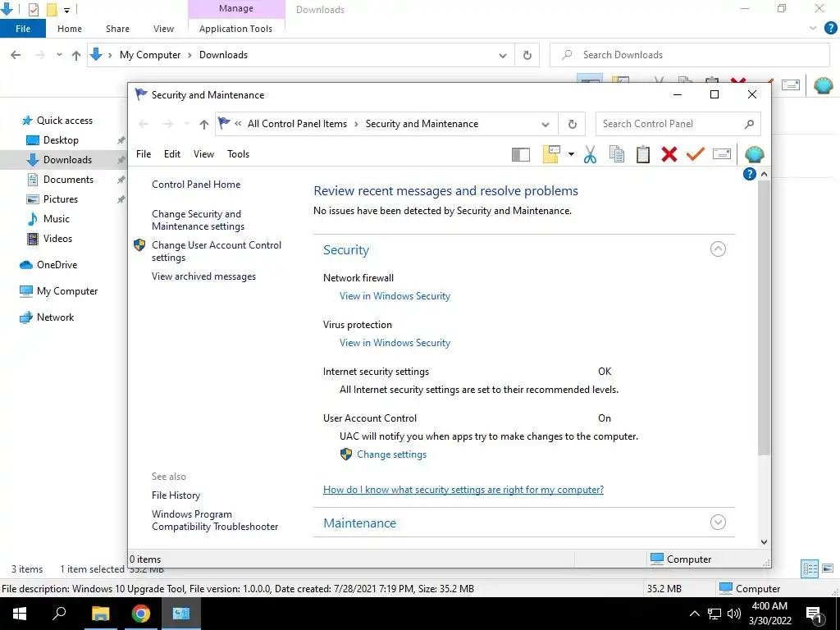The height and width of the screenshot is (630, 840).
Task: Click the folder options icon in Security window toolbar
Action: tap(551, 154)
